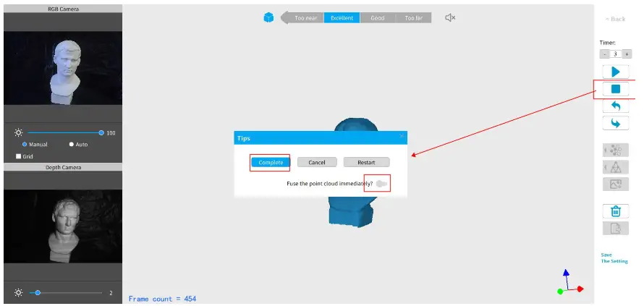Screen dimensions: 644x306
Task: Click the RGB Camera panel header
Action: (63, 8)
